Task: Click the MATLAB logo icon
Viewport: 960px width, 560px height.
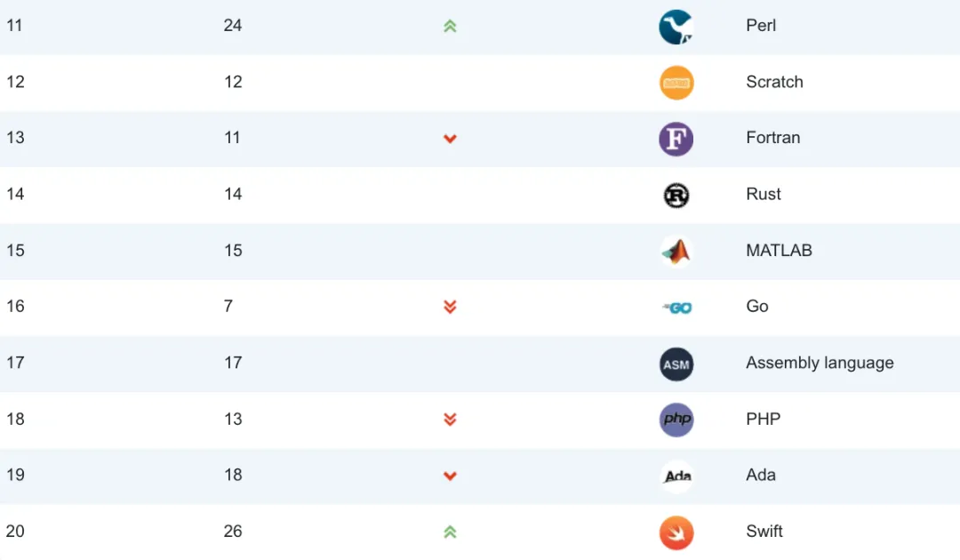Action: pyautogui.click(x=676, y=252)
